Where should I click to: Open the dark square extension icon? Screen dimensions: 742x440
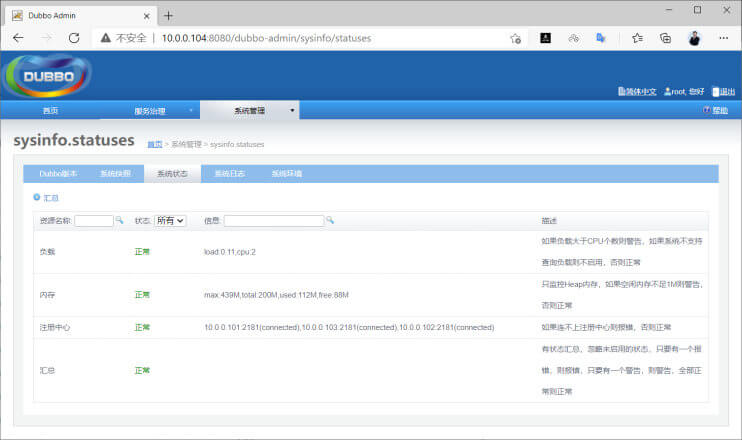point(545,38)
